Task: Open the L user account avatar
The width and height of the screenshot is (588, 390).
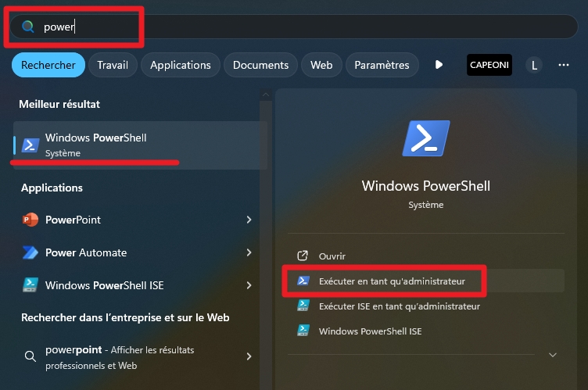Action: click(534, 65)
